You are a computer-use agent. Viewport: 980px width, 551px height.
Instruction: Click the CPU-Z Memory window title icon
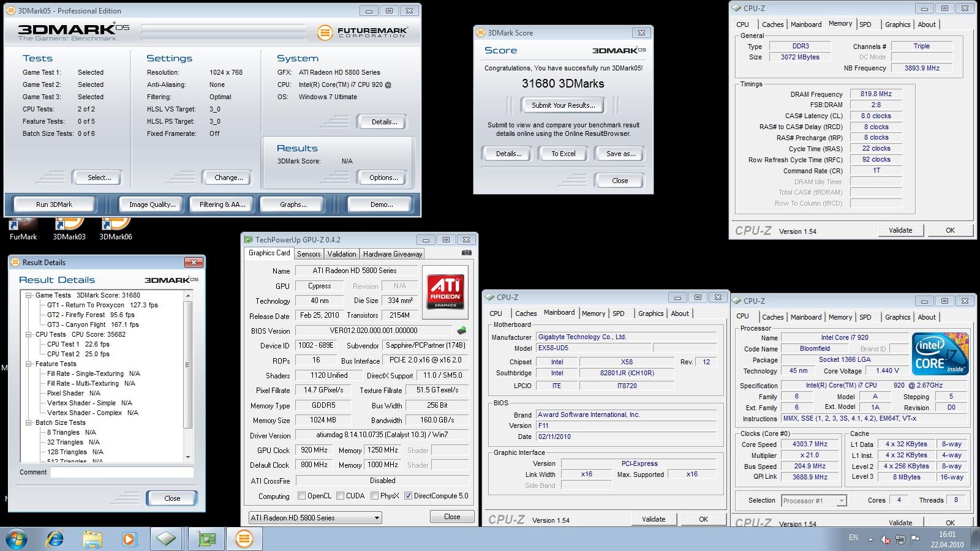point(737,9)
